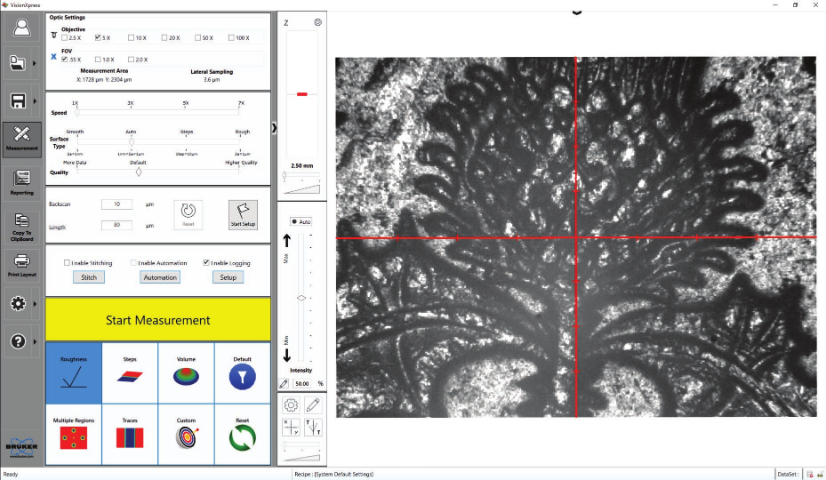Adjust the Quality slider handle
Viewport: 826px width, 480px height.
pyautogui.click(x=138, y=172)
